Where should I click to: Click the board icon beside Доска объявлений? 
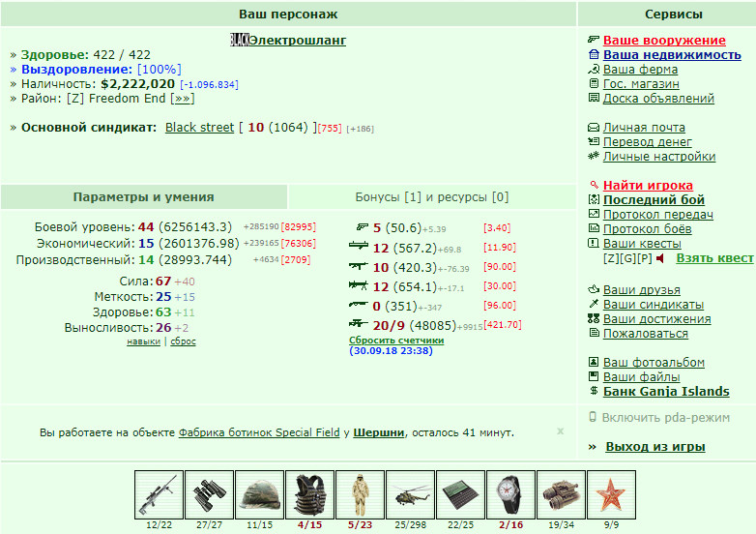(x=594, y=98)
